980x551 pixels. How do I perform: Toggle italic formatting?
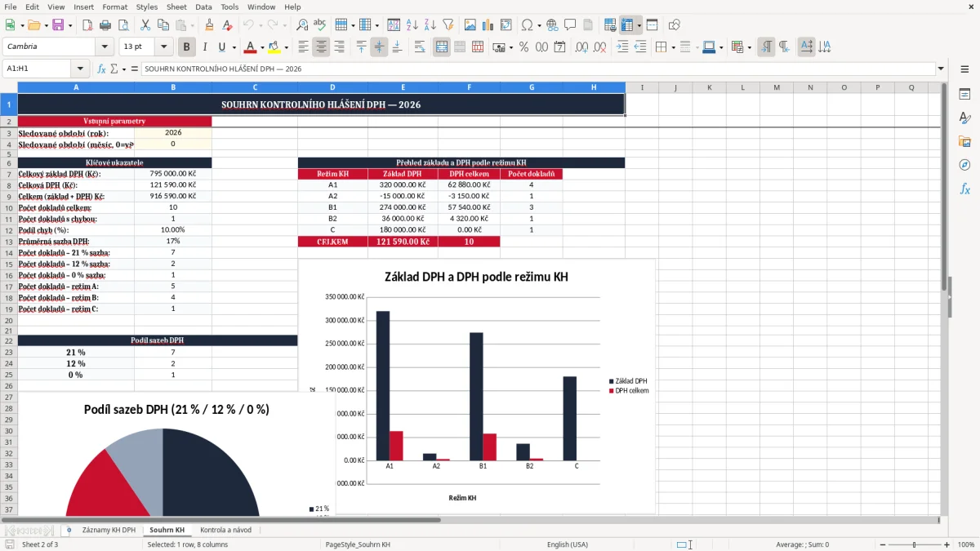click(205, 47)
